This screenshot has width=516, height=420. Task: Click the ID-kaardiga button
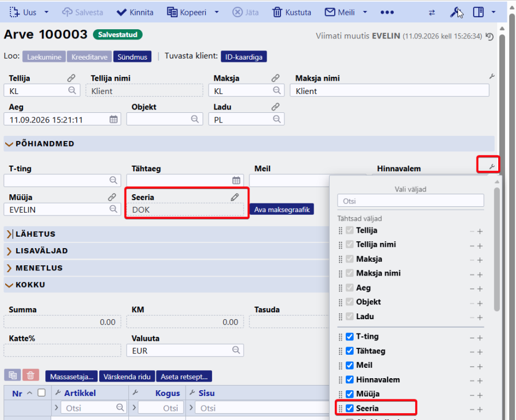(244, 57)
